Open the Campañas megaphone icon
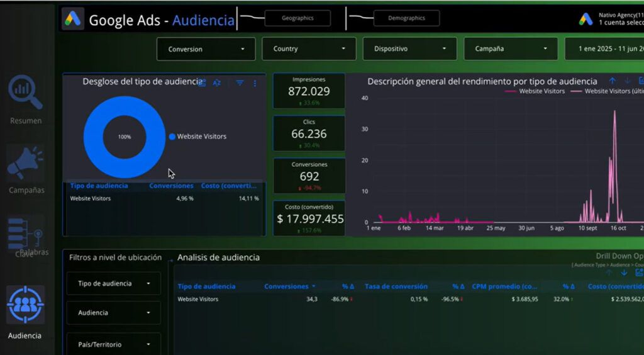 coord(25,163)
